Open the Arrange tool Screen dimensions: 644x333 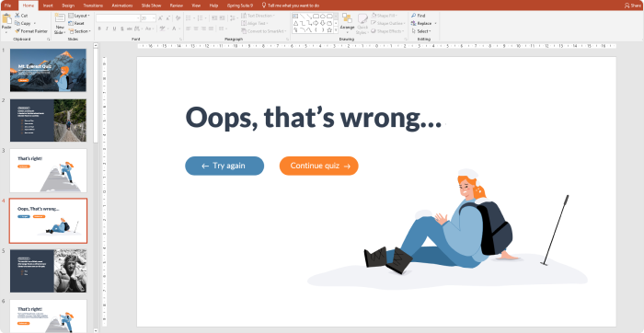pyautogui.click(x=347, y=23)
